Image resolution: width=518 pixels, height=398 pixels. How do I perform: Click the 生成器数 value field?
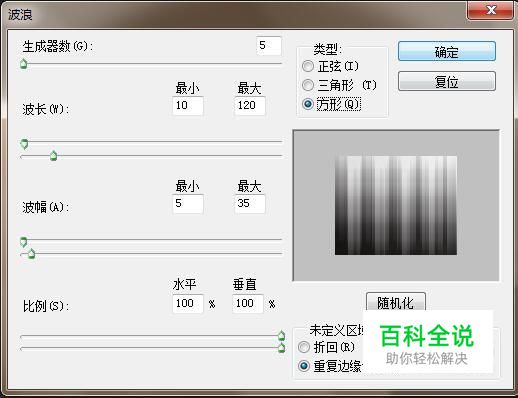tap(269, 45)
